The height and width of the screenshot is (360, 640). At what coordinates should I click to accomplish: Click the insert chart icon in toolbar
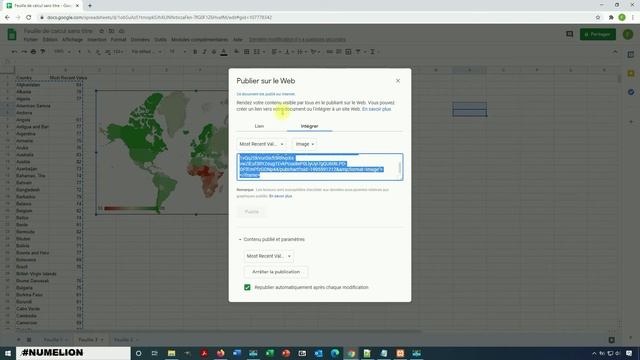pyautogui.click(x=348, y=52)
